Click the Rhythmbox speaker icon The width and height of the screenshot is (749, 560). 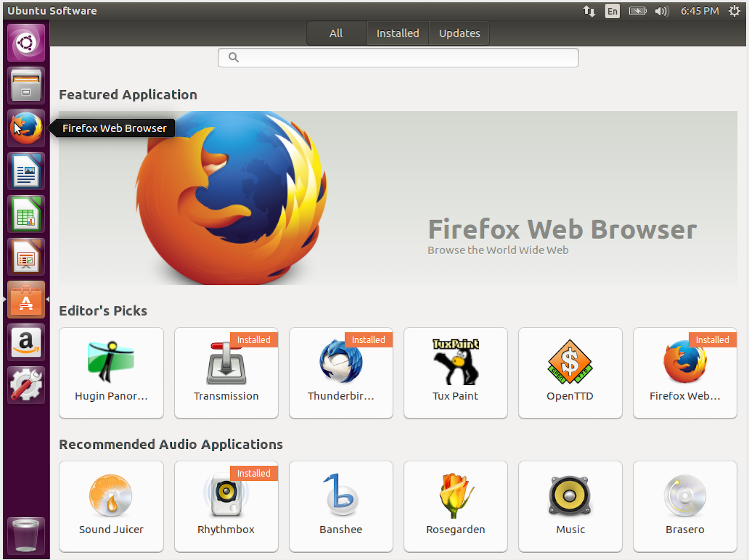pos(226,494)
